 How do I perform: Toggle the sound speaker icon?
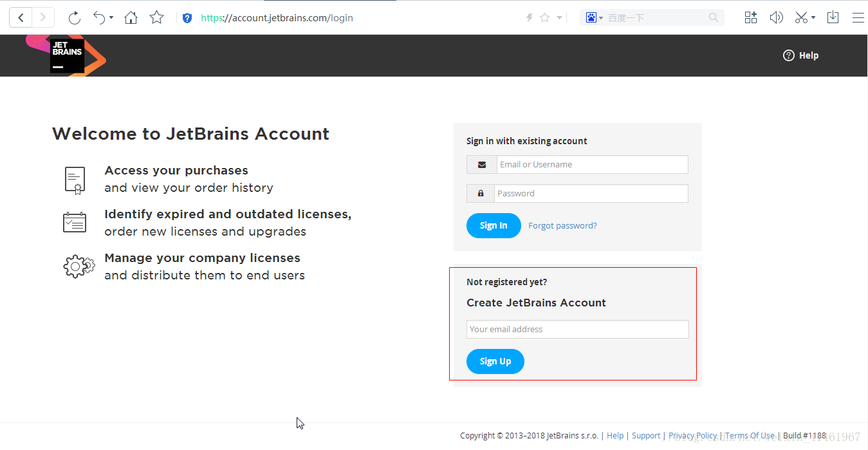[776, 17]
